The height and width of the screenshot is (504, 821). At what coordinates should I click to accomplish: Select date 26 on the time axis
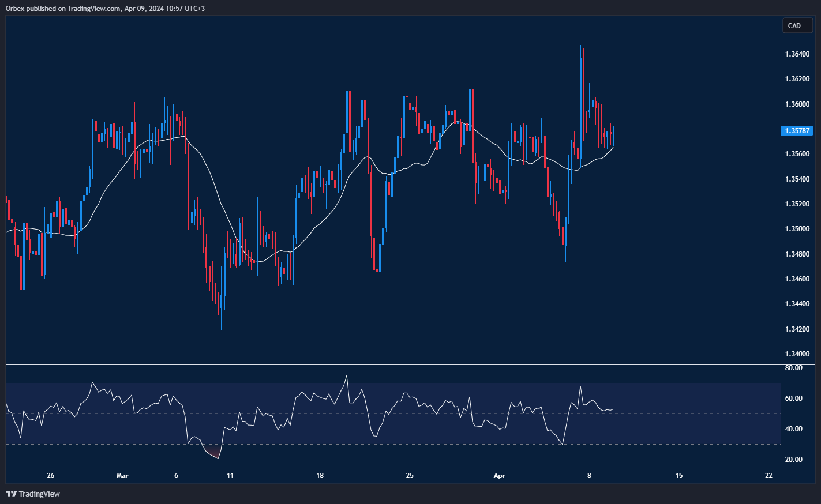pyautogui.click(x=51, y=476)
